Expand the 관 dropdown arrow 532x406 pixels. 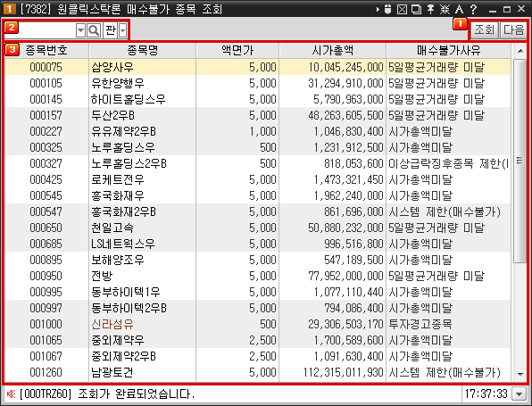[x=122, y=30]
